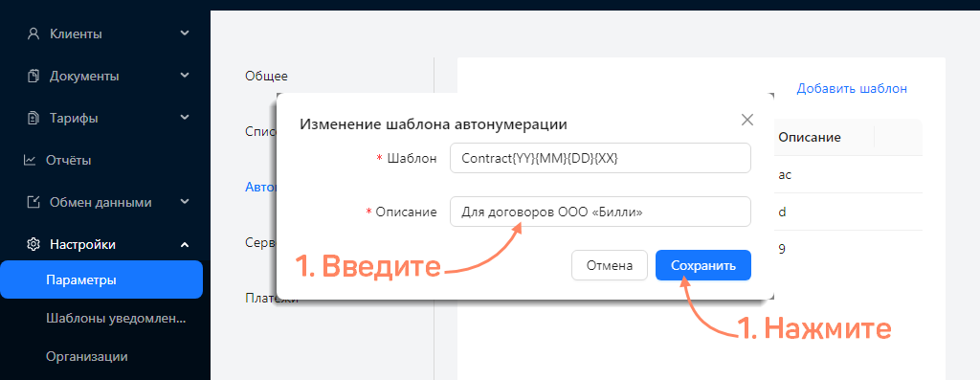Click the dialog title Изменение шаблона автонумерации

click(434, 123)
